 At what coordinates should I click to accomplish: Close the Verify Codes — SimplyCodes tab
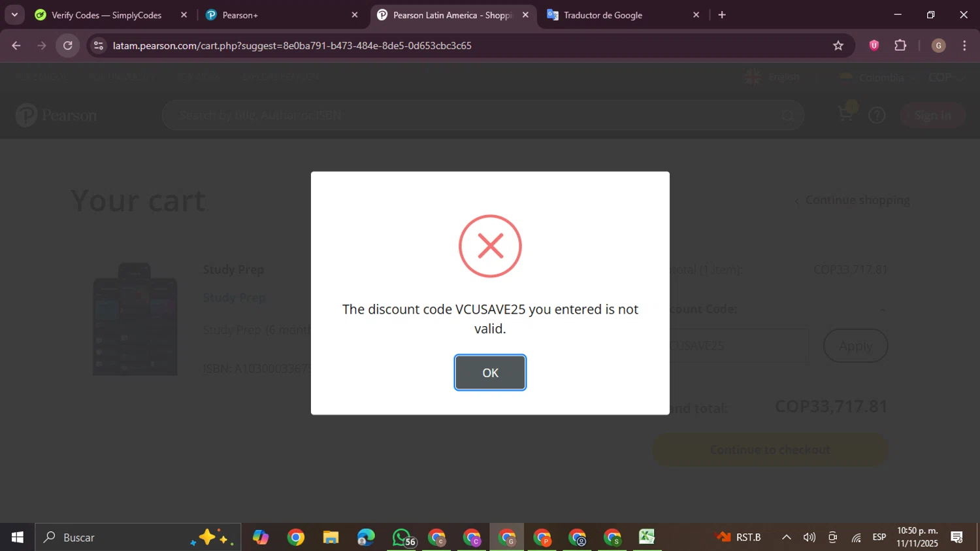pyautogui.click(x=184, y=15)
